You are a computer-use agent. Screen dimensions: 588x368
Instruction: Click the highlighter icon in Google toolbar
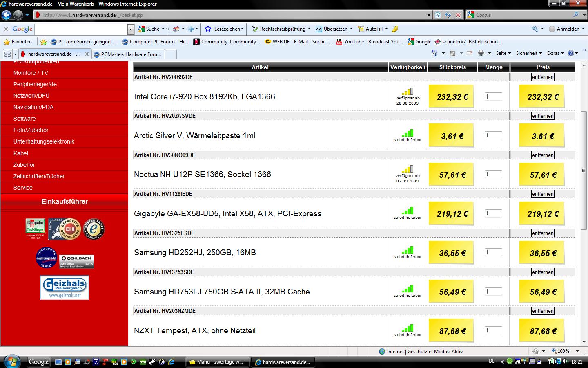click(x=394, y=29)
